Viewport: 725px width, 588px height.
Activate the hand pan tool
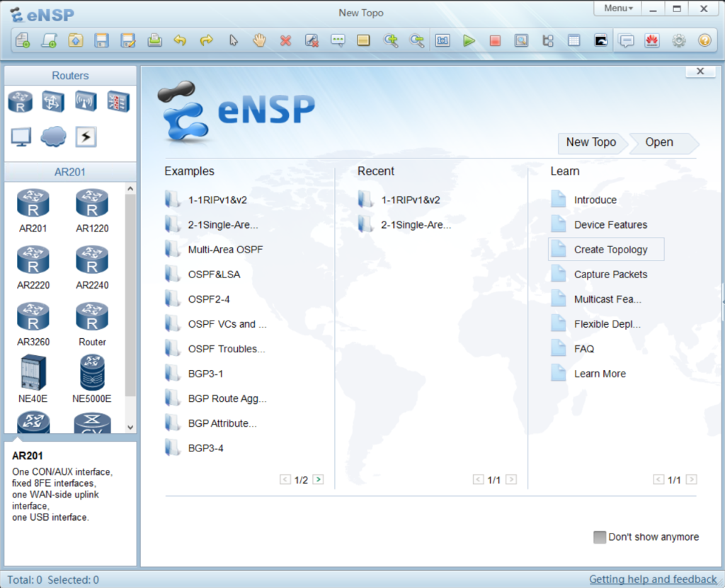point(259,40)
